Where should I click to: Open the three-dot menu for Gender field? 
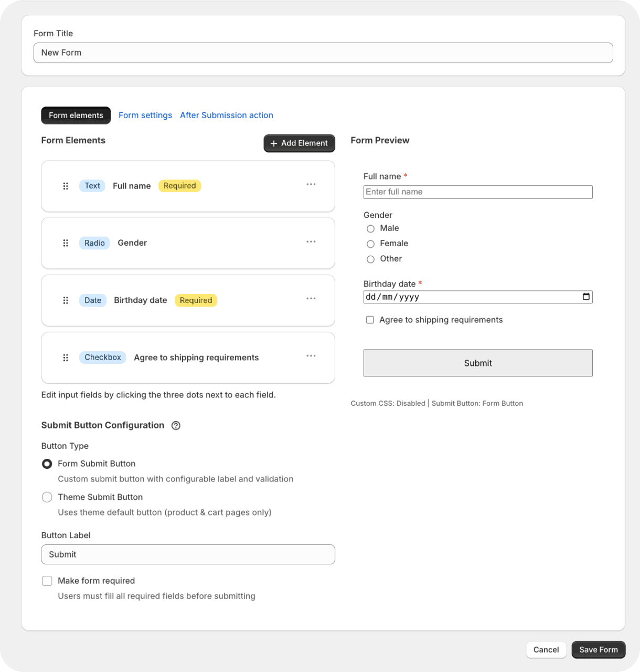tap(311, 241)
